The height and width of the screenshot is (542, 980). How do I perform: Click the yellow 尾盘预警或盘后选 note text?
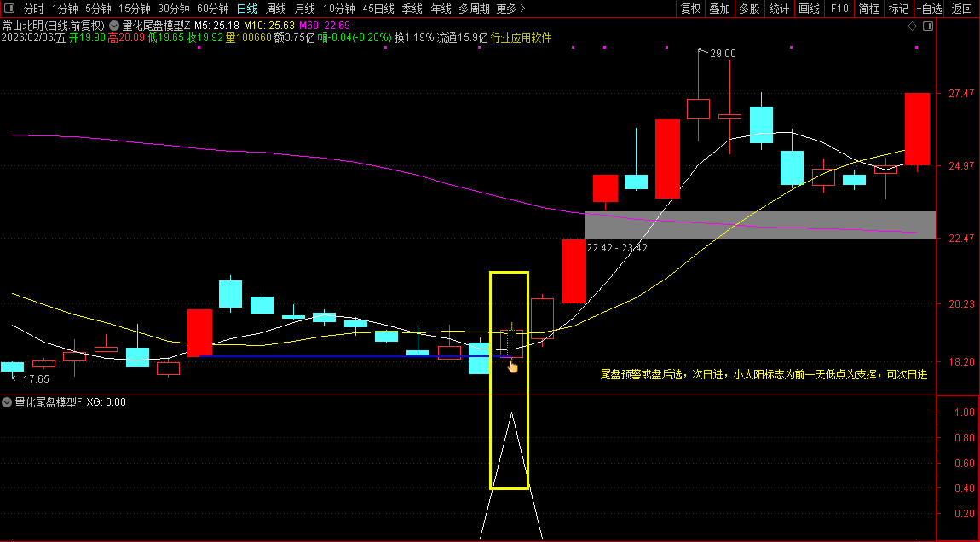[x=764, y=374]
